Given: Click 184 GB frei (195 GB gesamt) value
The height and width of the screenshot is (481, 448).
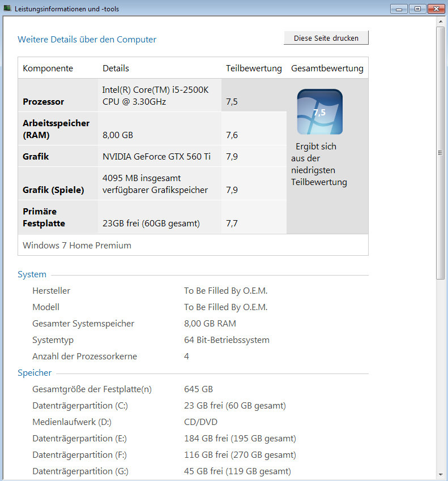Looking at the screenshot, I should pos(240,439).
